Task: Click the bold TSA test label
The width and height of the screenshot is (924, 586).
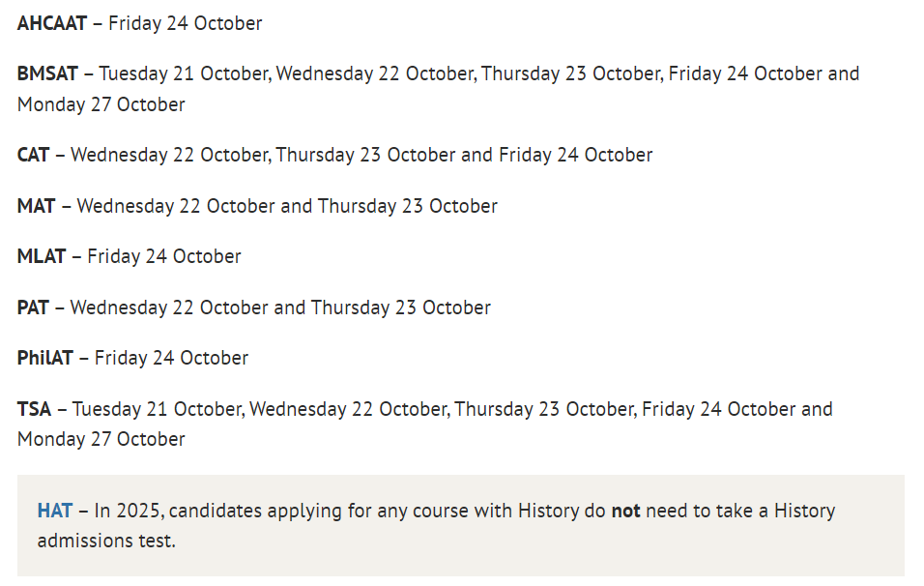Action: coord(35,409)
